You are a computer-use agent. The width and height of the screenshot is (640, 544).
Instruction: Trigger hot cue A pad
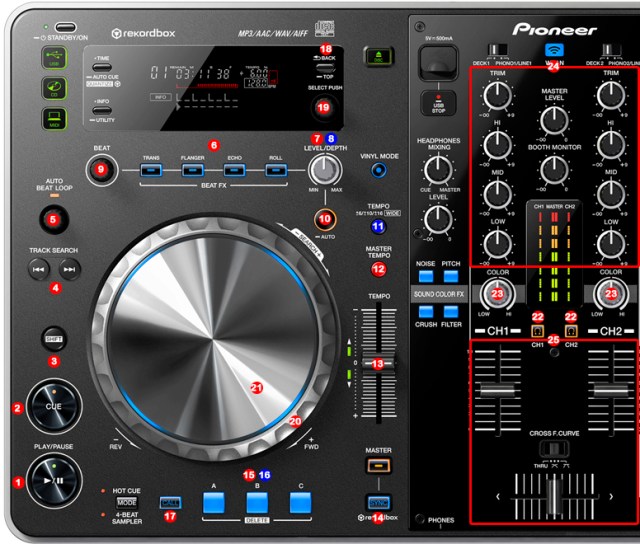tap(214, 503)
